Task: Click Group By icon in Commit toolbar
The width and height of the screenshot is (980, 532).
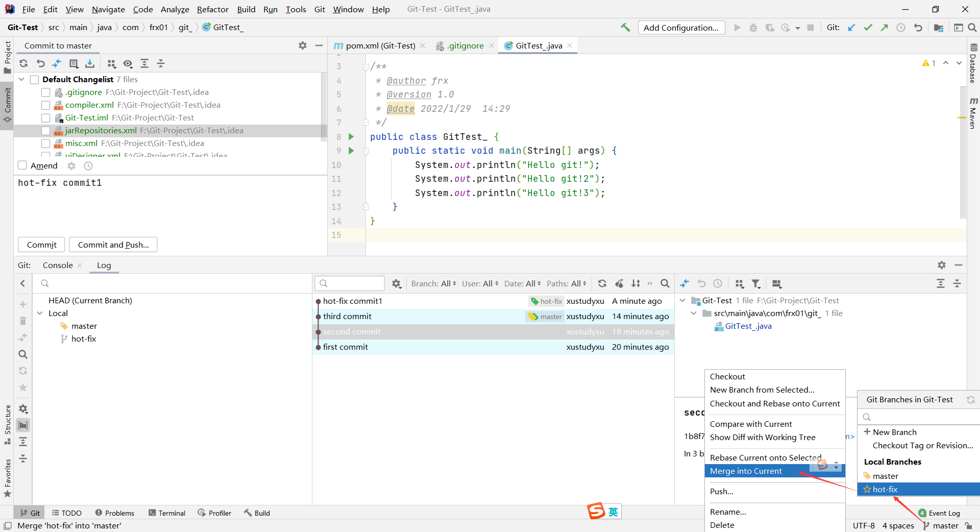Action: (x=111, y=63)
